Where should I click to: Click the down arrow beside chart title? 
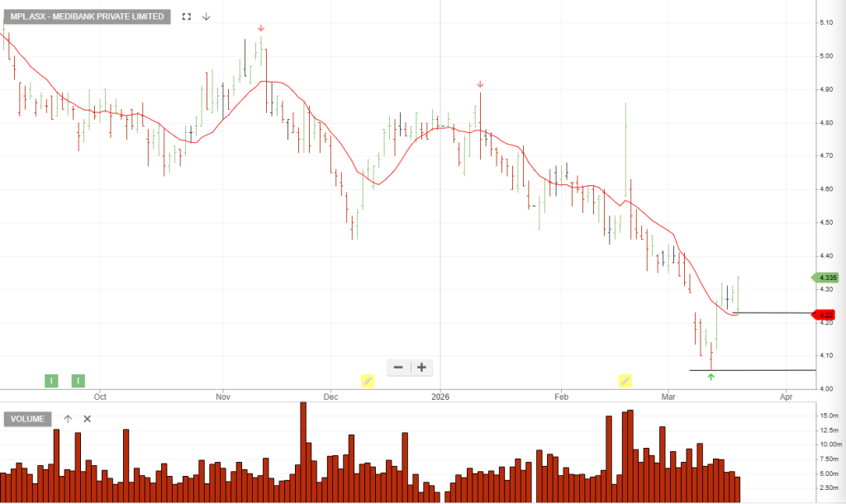pos(207,17)
